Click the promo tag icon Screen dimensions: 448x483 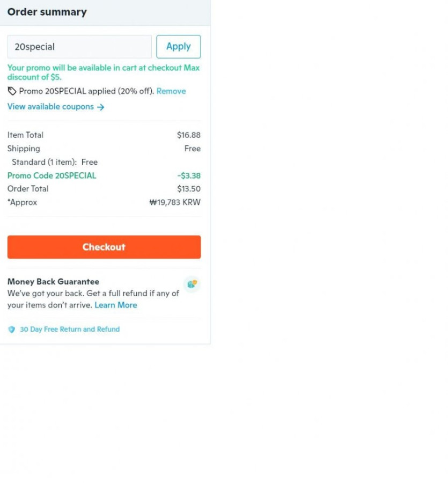[12, 91]
